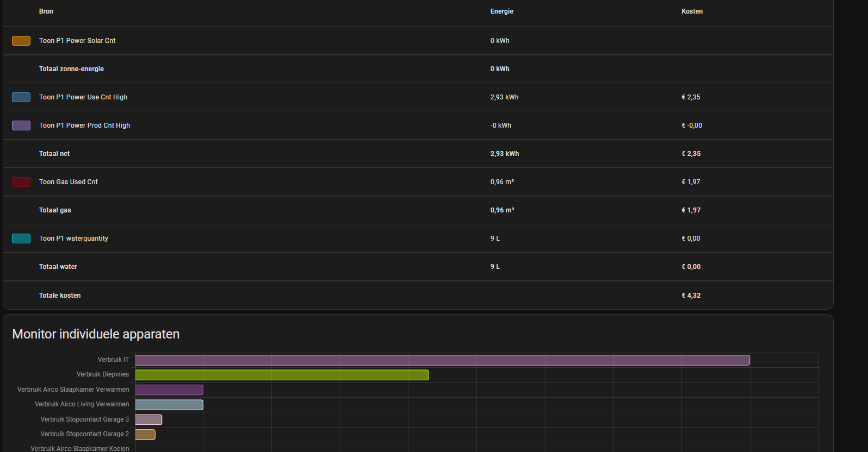Open the Toon P1 Power Solar Cnt source

coord(77,41)
